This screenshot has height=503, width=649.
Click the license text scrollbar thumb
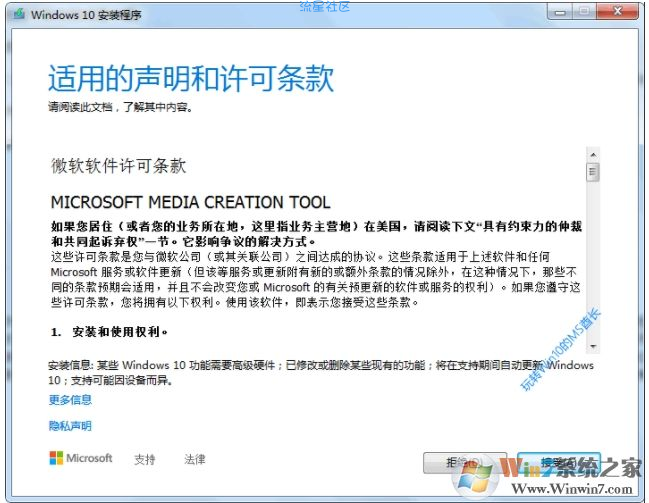coord(593,172)
